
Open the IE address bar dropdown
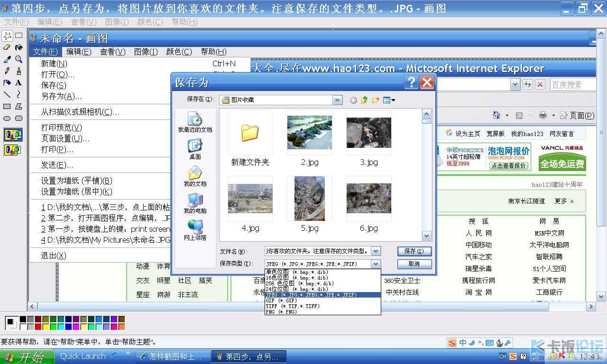(515, 84)
